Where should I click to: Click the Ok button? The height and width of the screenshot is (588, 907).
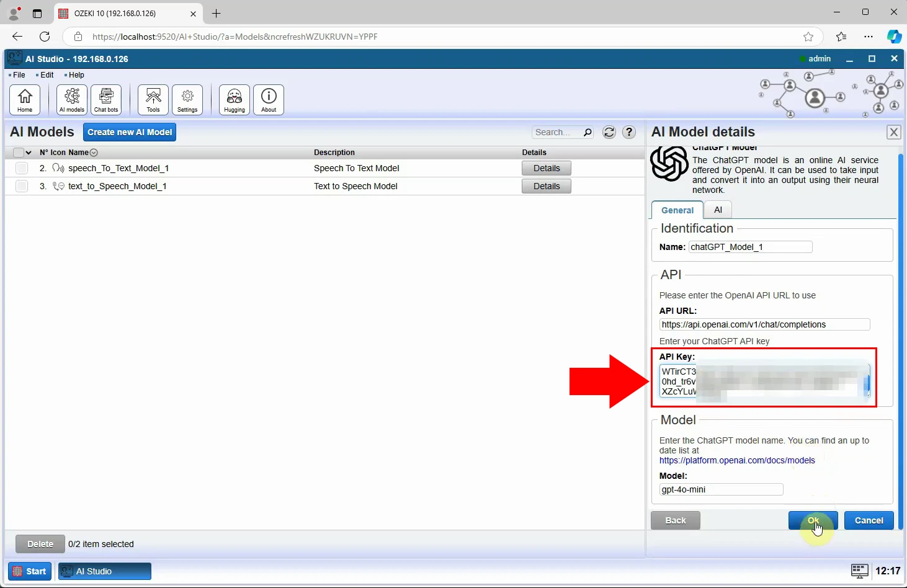point(813,520)
